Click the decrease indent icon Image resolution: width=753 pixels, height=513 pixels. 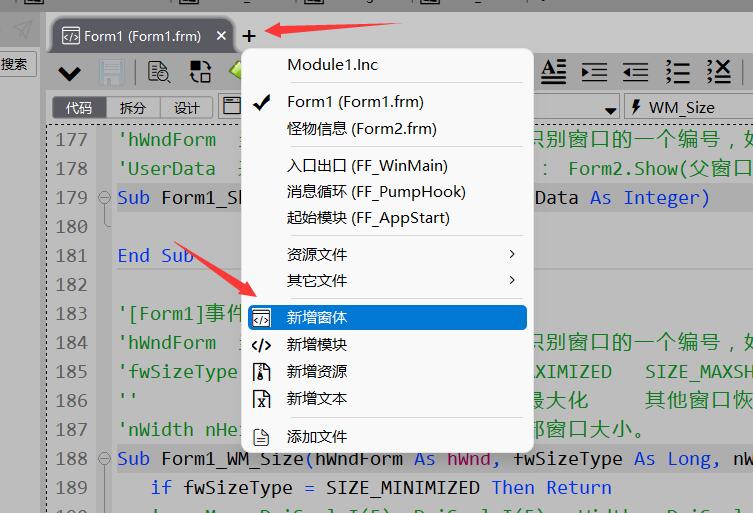635,71
